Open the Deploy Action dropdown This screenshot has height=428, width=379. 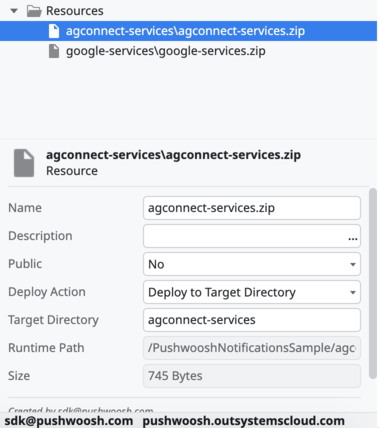pyautogui.click(x=252, y=292)
